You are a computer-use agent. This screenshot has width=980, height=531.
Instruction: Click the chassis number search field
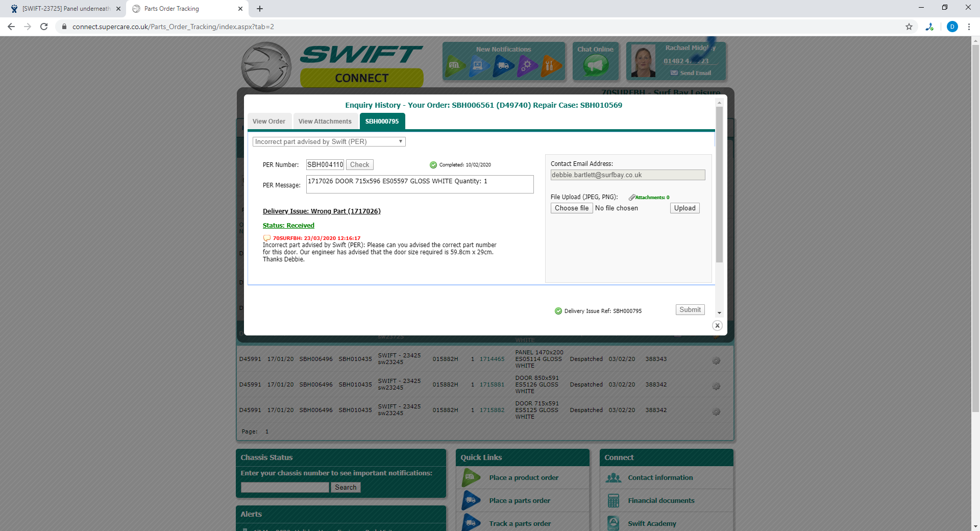[285, 488]
